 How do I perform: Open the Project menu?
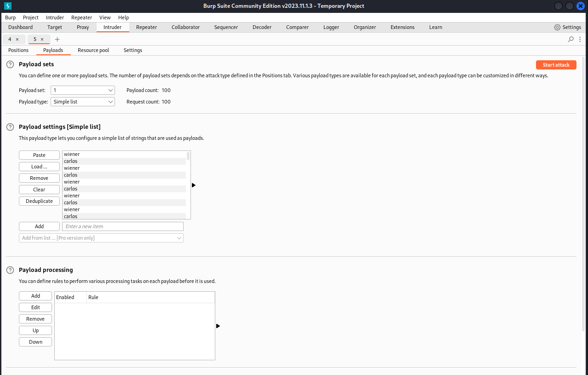[31, 17]
